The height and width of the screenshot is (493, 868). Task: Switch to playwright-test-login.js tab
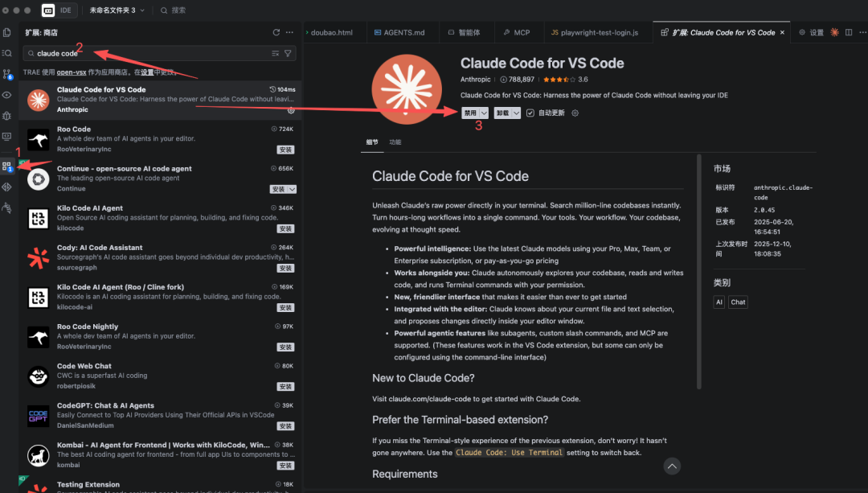click(595, 33)
